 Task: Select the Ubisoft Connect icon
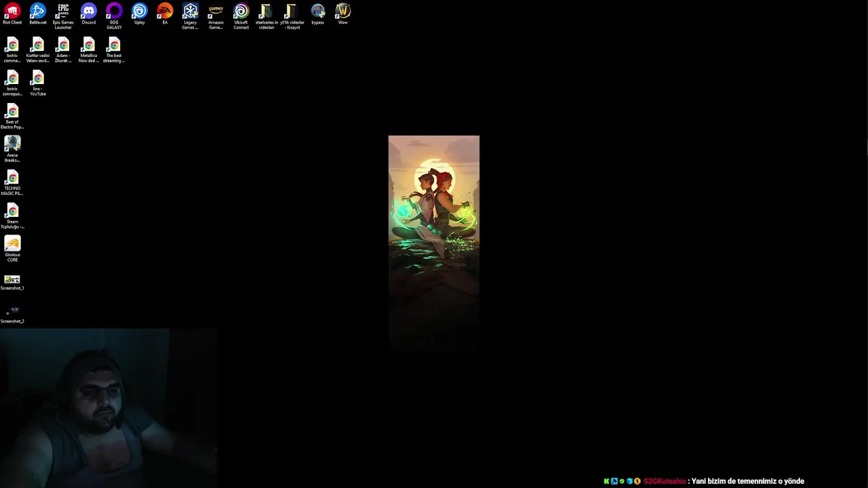(241, 16)
